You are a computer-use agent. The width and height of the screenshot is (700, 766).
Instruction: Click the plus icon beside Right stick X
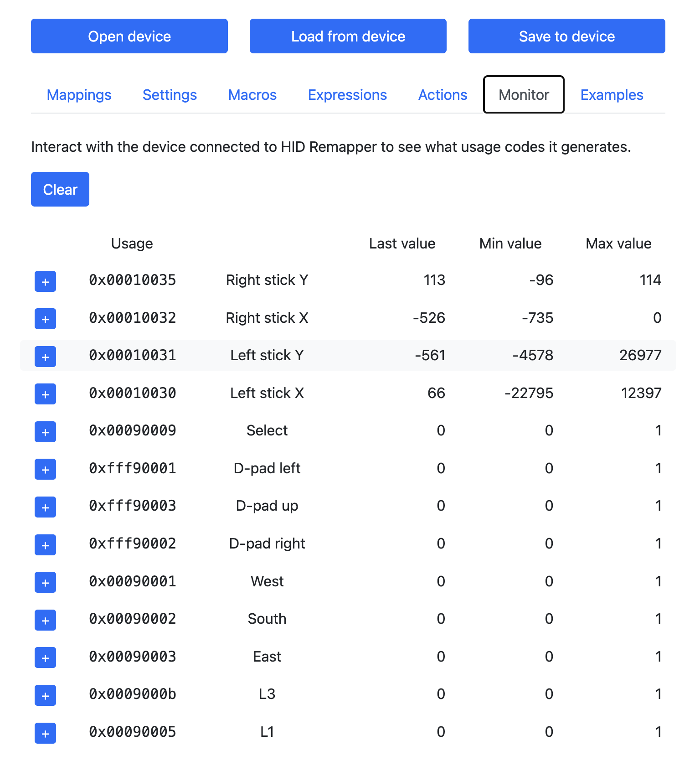(45, 319)
